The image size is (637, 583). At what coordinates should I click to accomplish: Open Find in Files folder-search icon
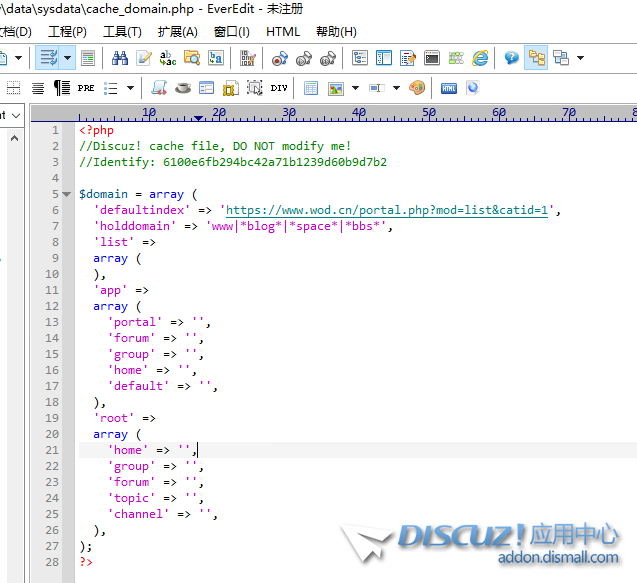coord(192,58)
